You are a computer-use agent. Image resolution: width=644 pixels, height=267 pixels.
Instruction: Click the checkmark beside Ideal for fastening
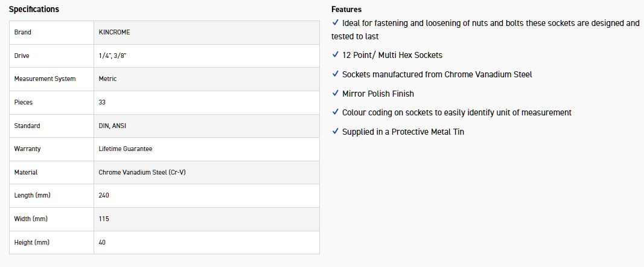pos(336,23)
